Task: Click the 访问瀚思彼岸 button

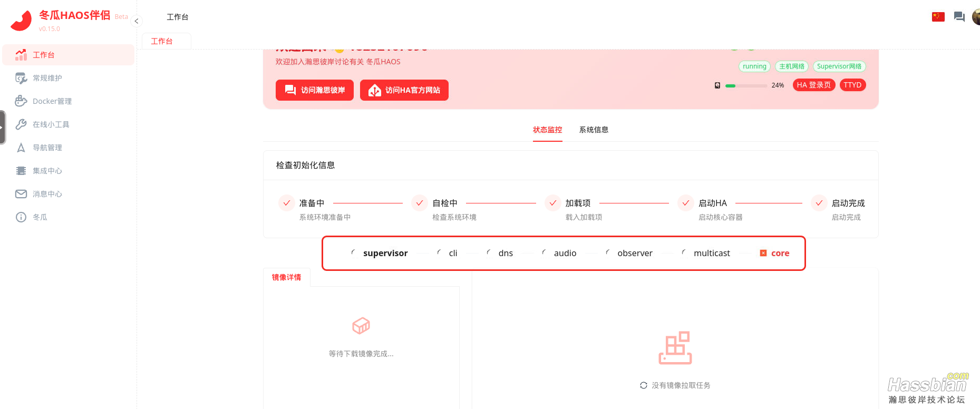Action: tap(315, 90)
